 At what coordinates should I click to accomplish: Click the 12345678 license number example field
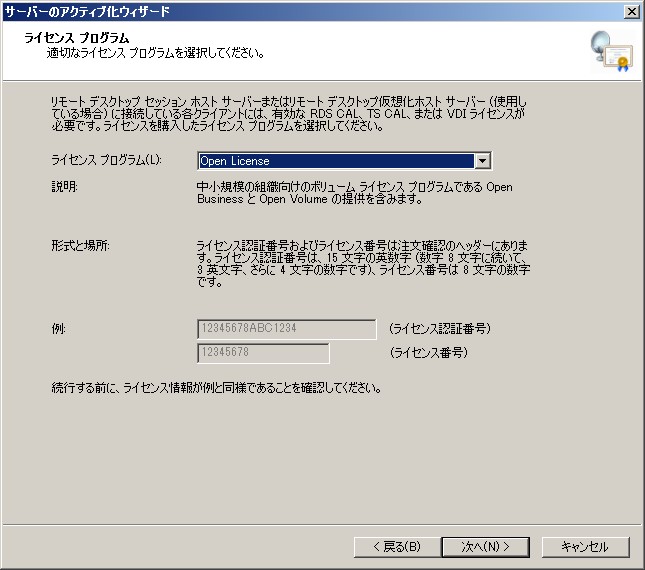(x=263, y=353)
